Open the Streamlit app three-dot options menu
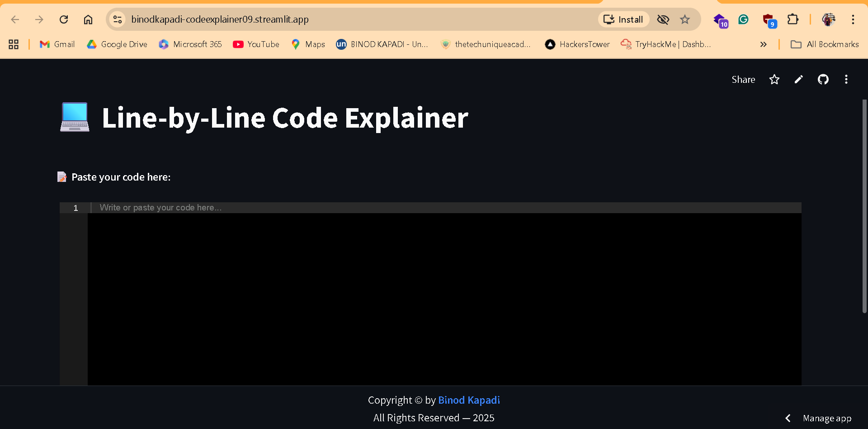 tap(846, 79)
